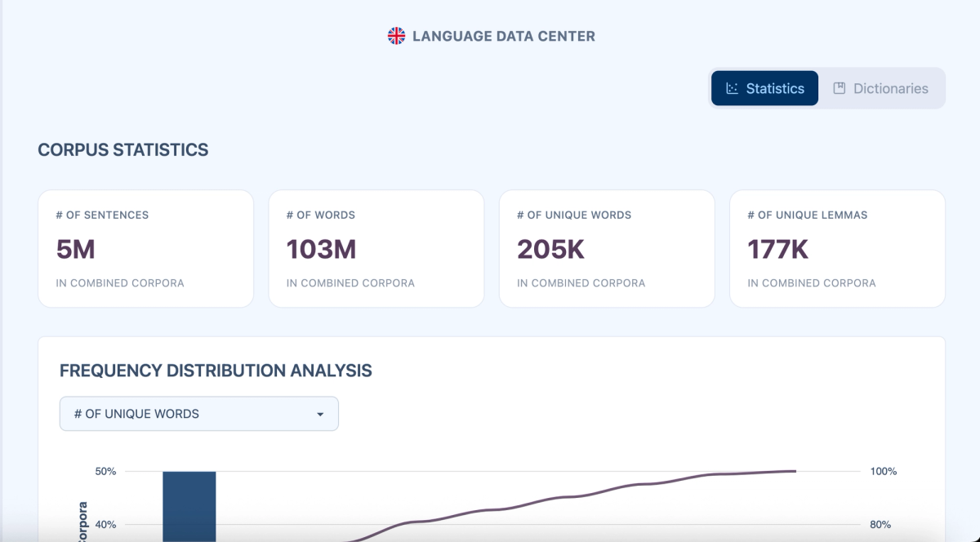Screen dimensions: 980x542
Task: Select the # OF WORDS card
Action: coord(376,249)
